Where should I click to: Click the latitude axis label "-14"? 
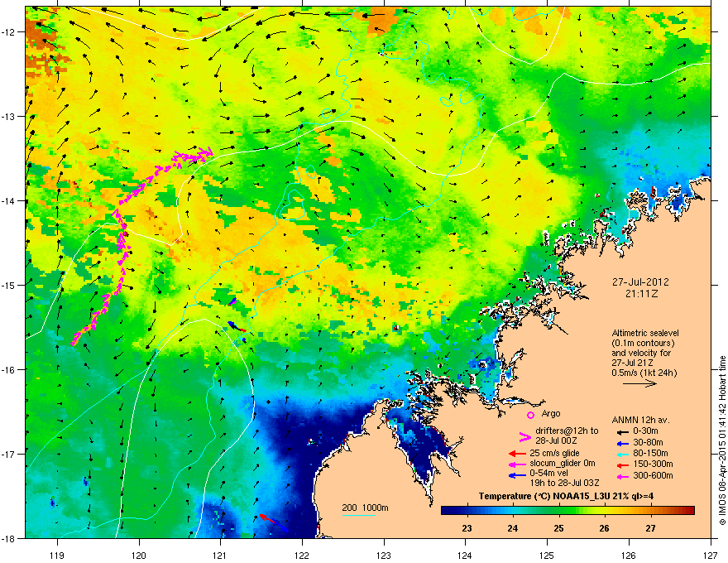click(x=8, y=200)
